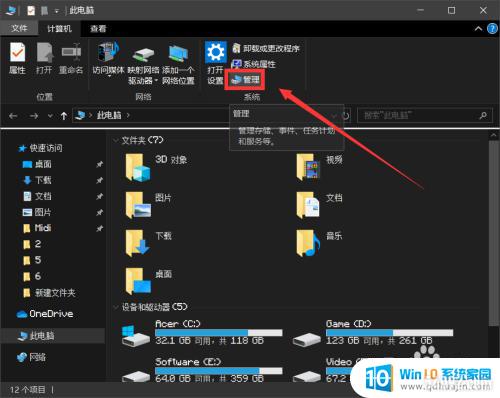Open Settings (打开设置) gear icon
Viewport: 500px width, 398px height.
(215, 52)
